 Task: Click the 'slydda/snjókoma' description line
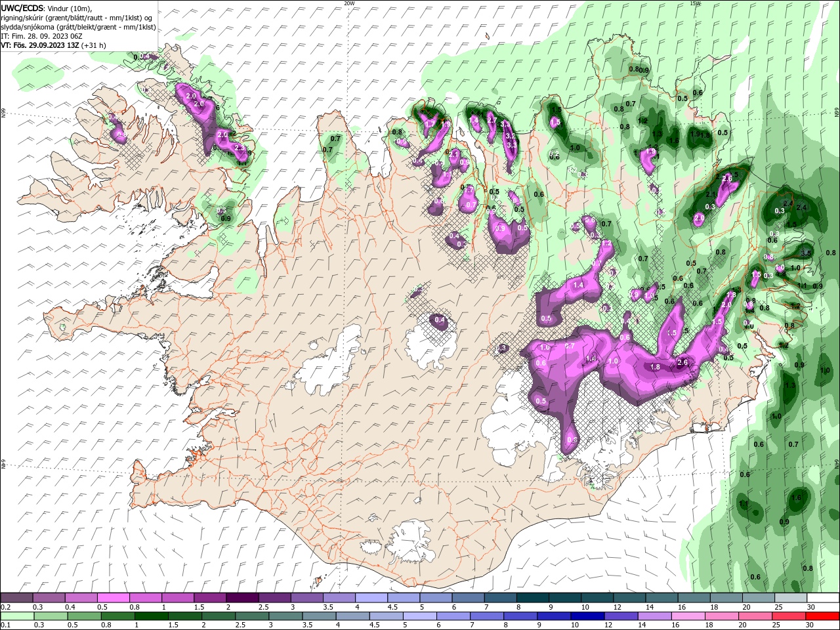click(x=78, y=27)
